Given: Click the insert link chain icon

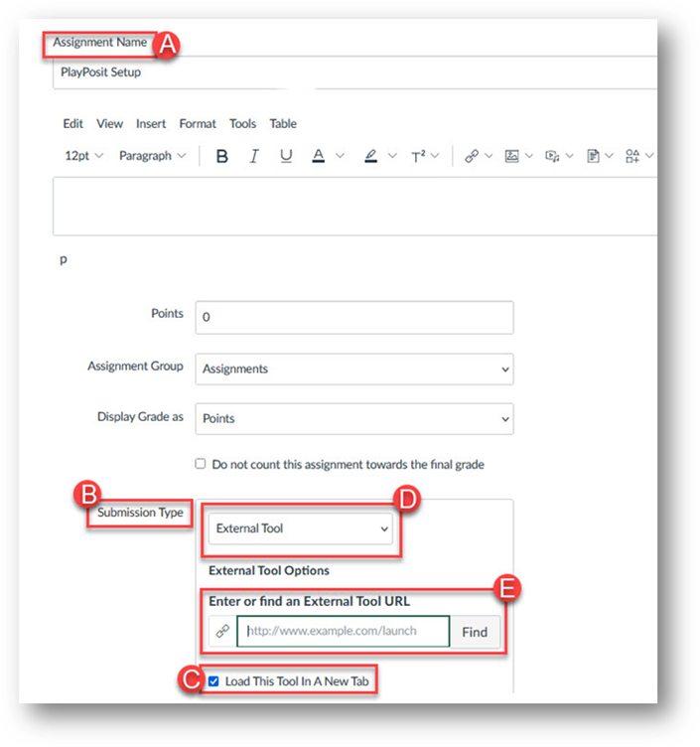Looking at the screenshot, I should (472, 156).
